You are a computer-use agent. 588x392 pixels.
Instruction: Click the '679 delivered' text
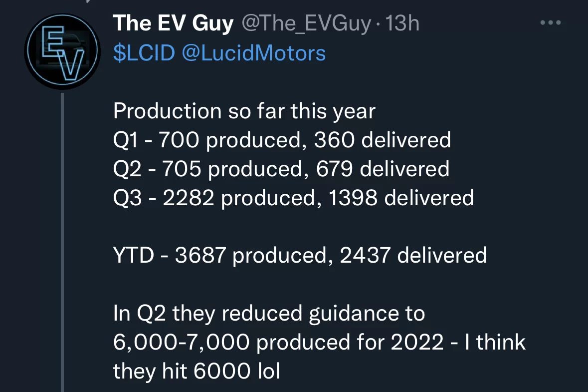pos(383,169)
